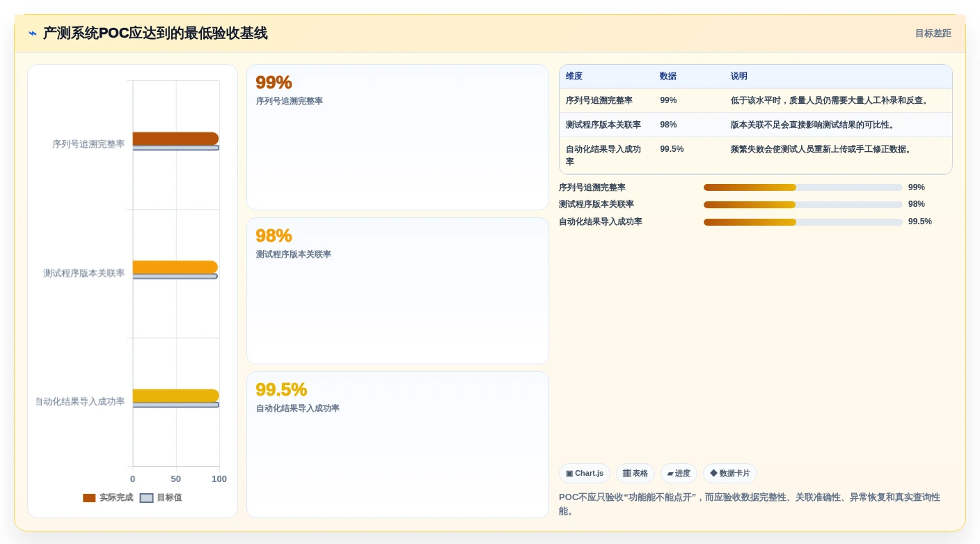Click the 序列号追溯完整率 chart axis label

click(88, 144)
